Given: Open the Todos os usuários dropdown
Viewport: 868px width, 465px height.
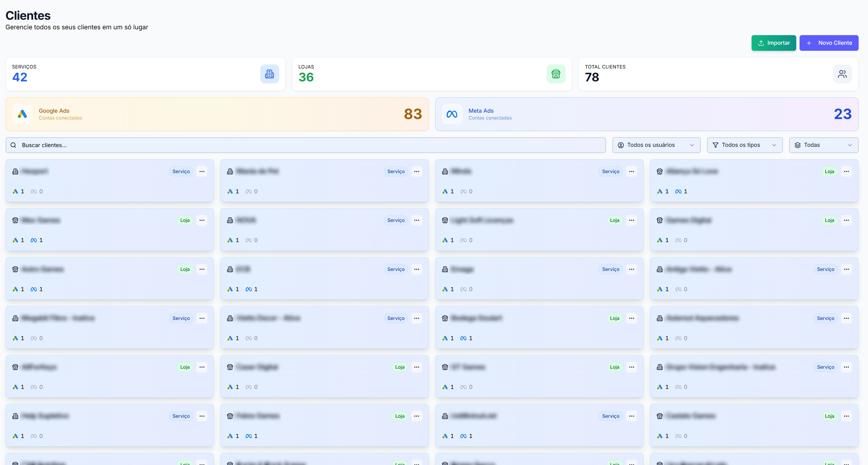Looking at the screenshot, I should click(x=656, y=145).
